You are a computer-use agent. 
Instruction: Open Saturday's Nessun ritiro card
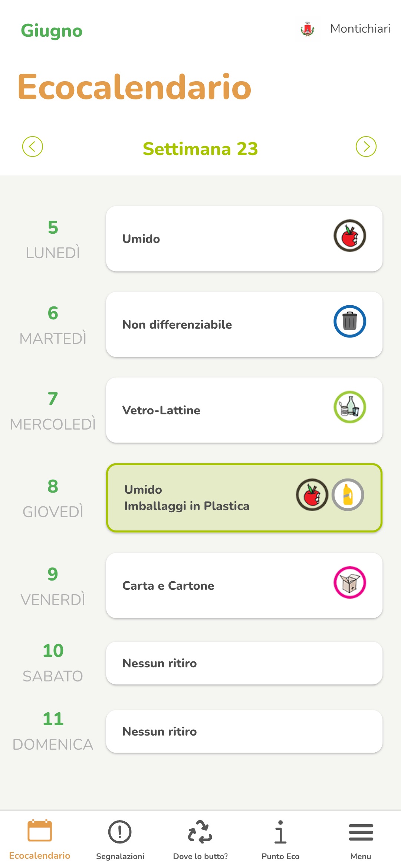pos(244,663)
